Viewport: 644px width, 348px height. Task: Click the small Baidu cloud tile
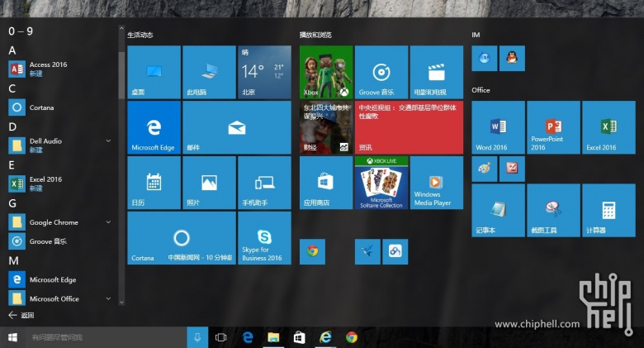tap(395, 251)
